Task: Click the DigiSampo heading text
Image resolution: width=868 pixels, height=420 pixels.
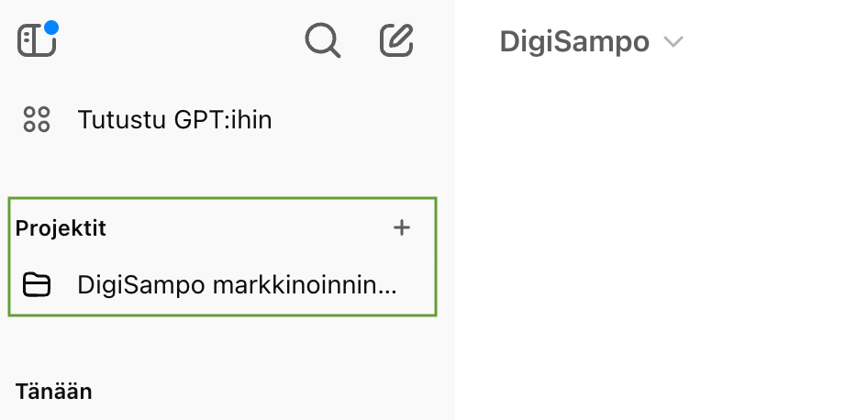Action: [574, 42]
